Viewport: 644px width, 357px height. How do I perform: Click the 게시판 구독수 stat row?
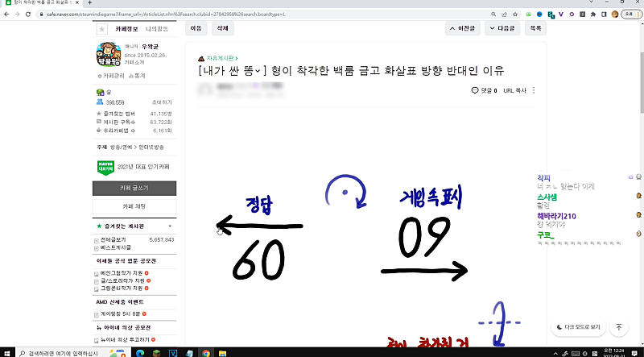(134, 122)
